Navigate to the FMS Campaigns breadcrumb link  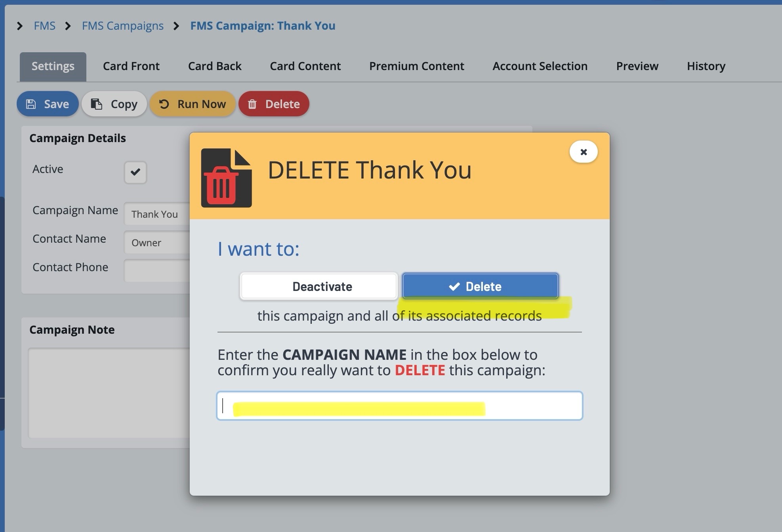pos(122,26)
